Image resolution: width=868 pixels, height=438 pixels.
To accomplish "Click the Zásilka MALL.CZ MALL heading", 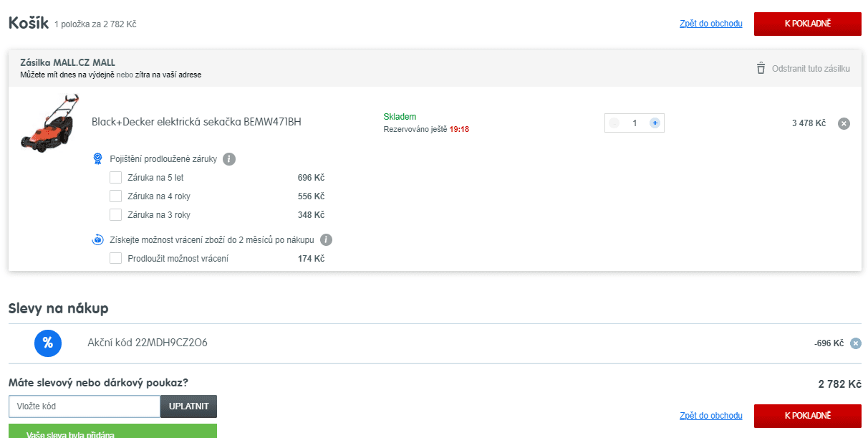I will pyautogui.click(x=67, y=62).
